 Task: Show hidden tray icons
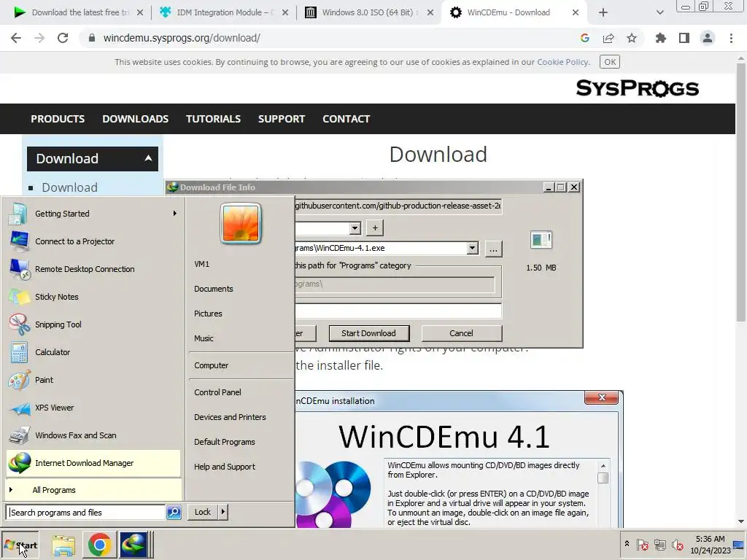(627, 543)
